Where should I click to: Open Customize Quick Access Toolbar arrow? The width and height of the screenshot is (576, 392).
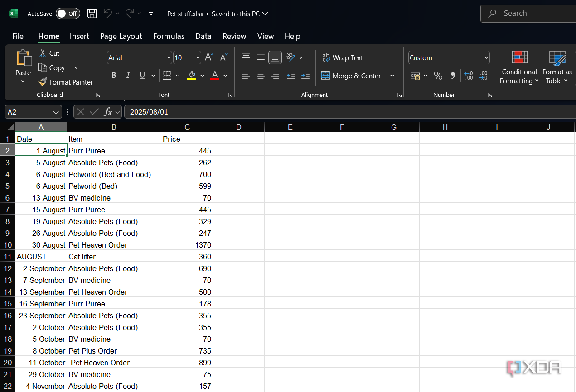[x=151, y=14]
